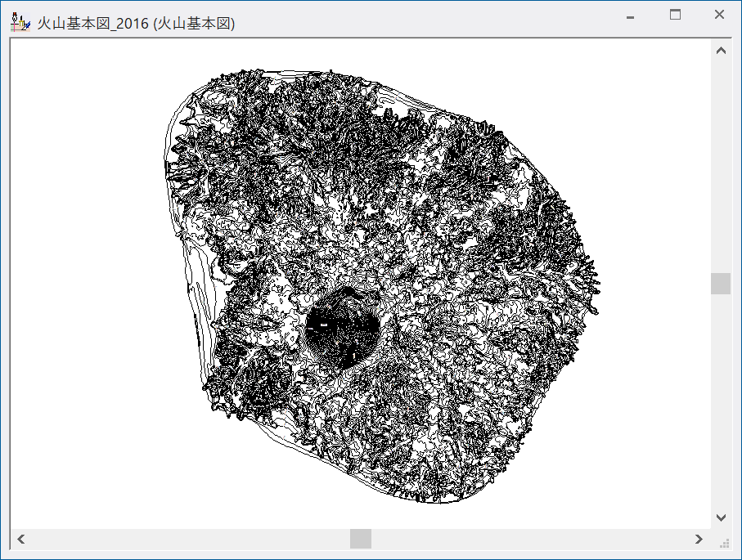Click the horizontal scrollbar right arrow
Image resolution: width=742 pixels, height=560 pixels.
[699, 539]
